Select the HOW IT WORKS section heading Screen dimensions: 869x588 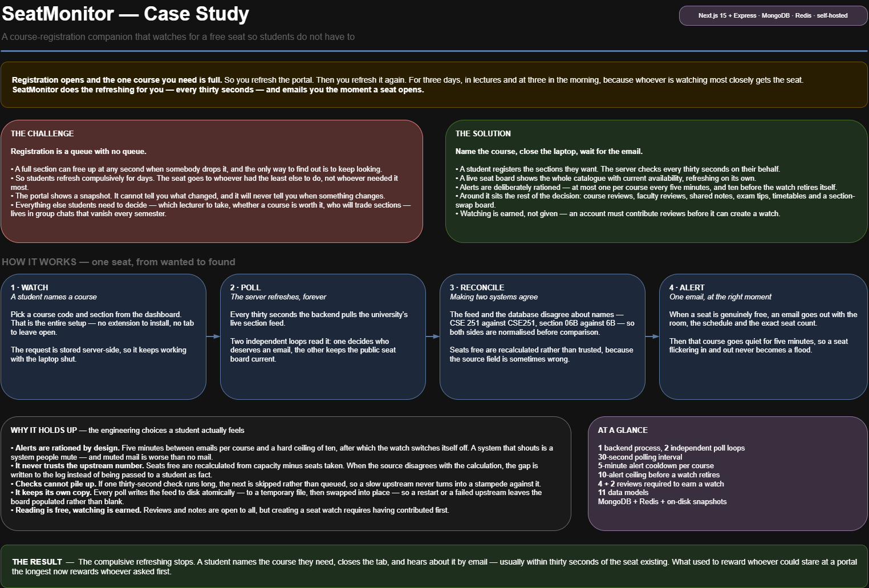[x=119, y=262]
